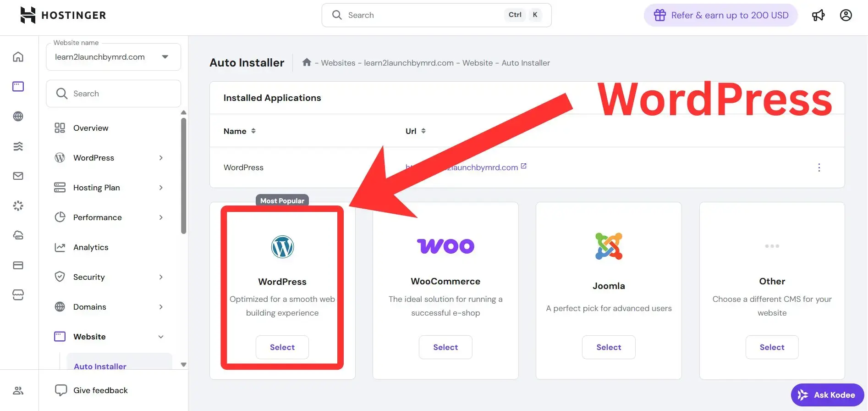This screenshot has width=868, height=411.
Task: Click the Joomla logo in its card
Action: 609,246
